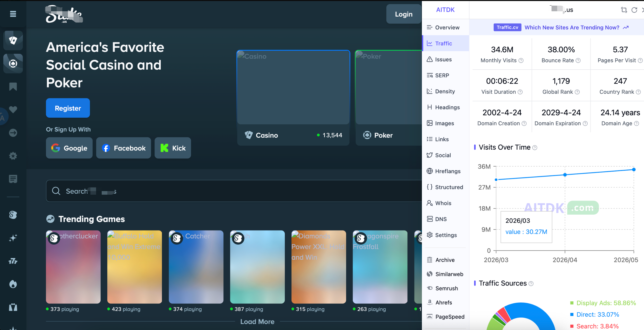
Task: Click the heart favorites sidebar icon
Action: coord(13,109)
